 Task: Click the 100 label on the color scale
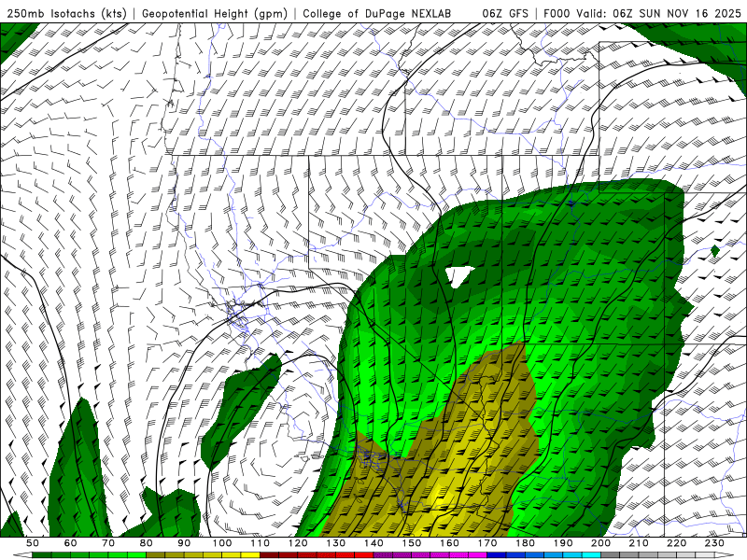[x=222, y=543]
